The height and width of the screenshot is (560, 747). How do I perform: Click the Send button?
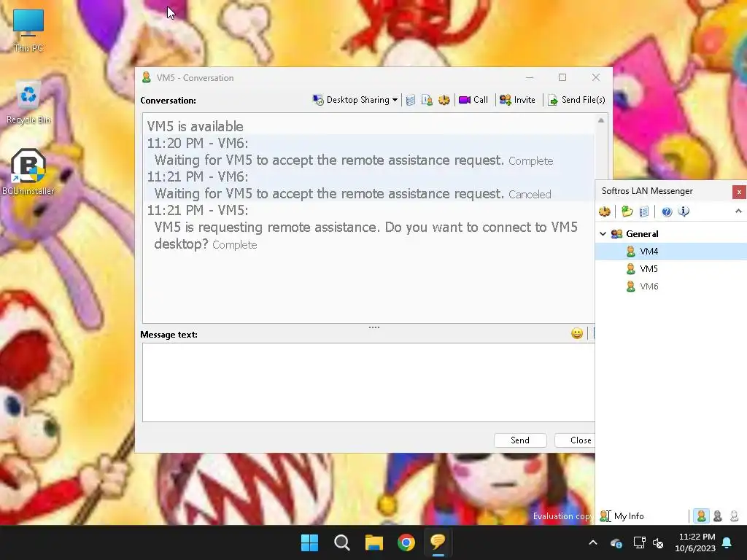point(520,440)
